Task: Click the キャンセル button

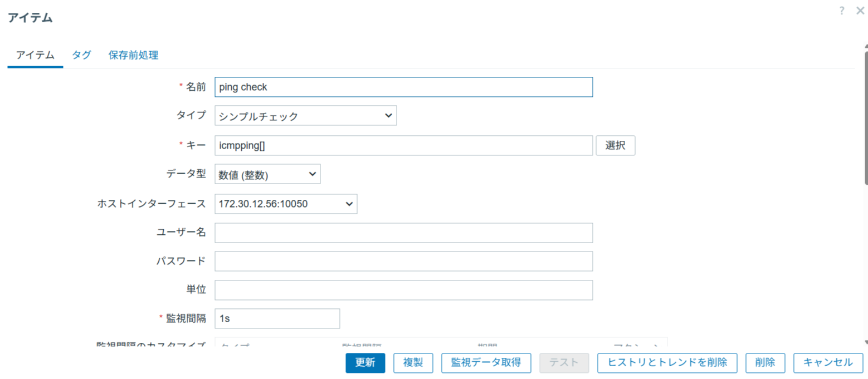Action: 828,362
